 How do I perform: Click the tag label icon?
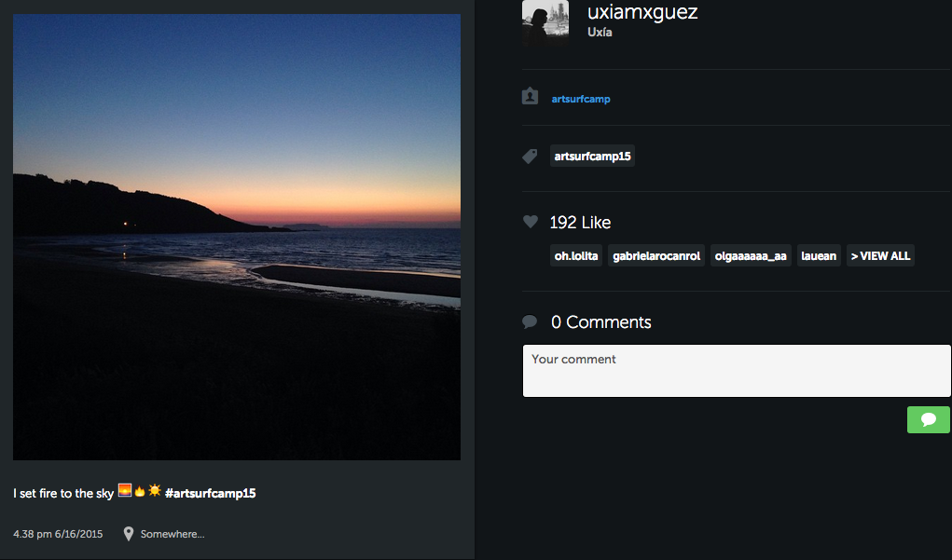click(530, 157)
